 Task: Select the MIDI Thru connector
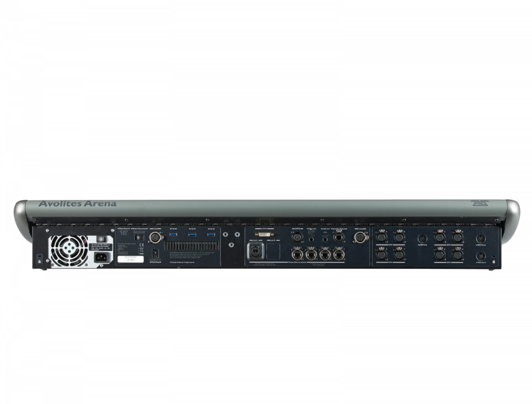coord(481,239)
